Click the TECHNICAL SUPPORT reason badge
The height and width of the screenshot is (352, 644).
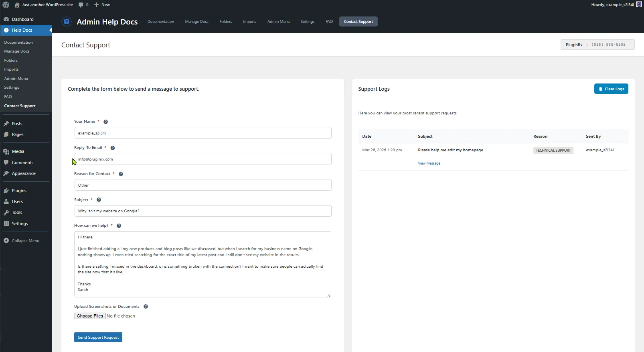553,151
